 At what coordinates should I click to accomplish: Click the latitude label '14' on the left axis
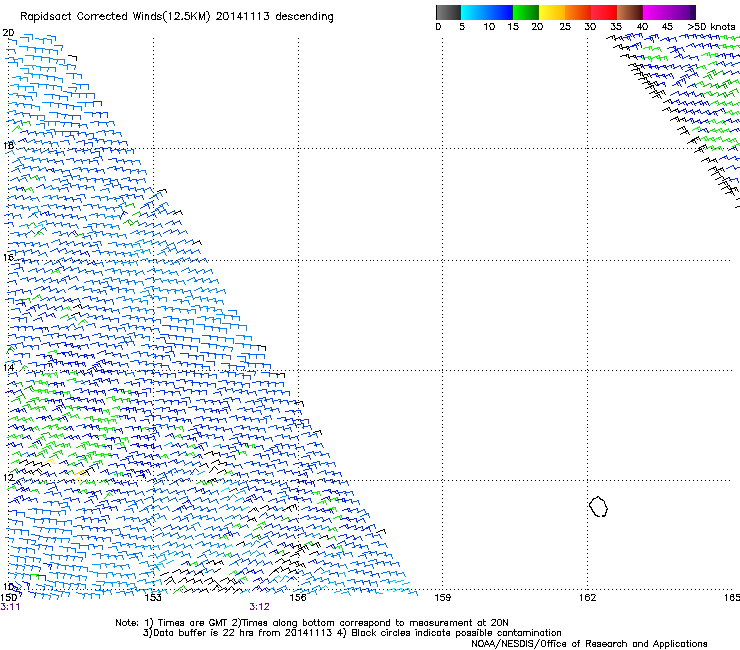[x=8, y=367]
